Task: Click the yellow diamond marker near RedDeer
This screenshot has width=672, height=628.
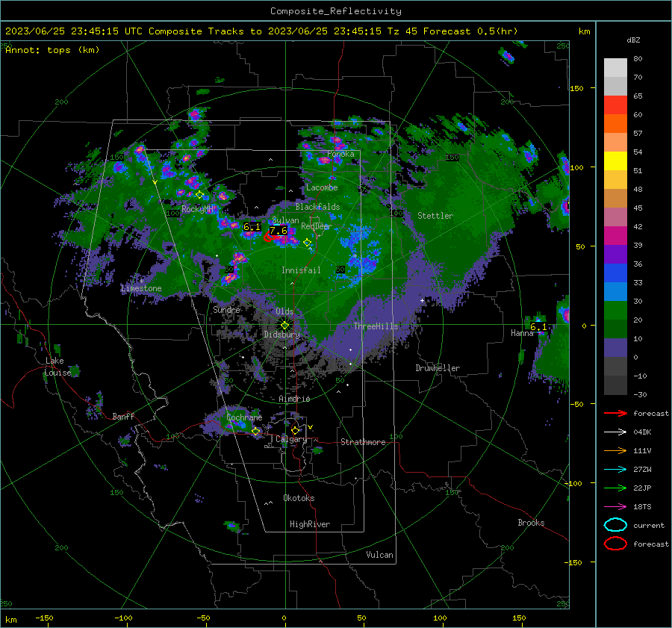Action: tap(308, 243)
